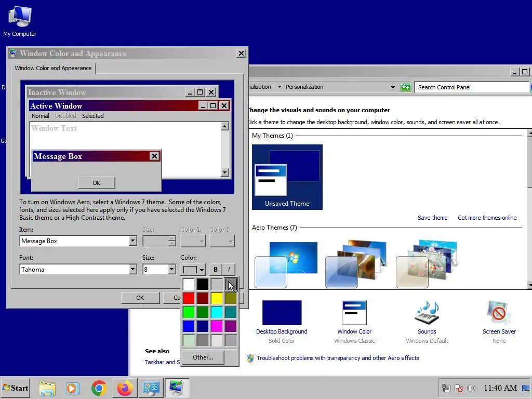Toggle Italic font style button
The height and width of the screenshot is (399, 532).
229,270
